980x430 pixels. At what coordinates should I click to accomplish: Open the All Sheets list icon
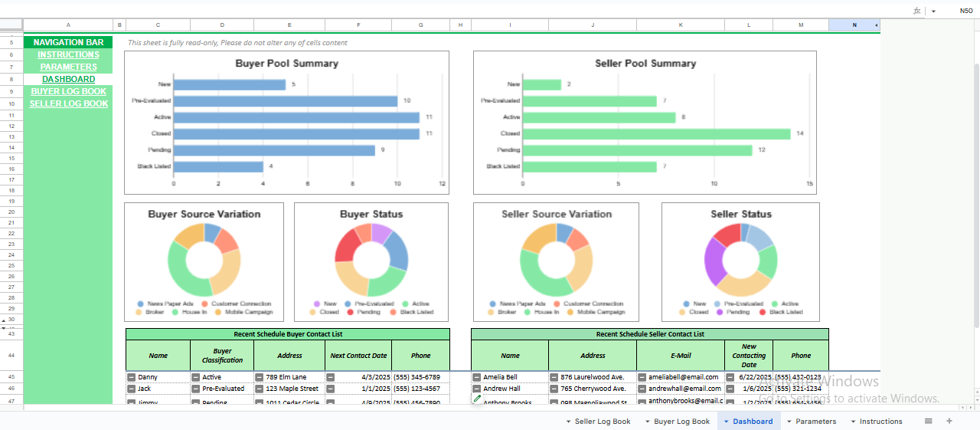tap(928, 421)
